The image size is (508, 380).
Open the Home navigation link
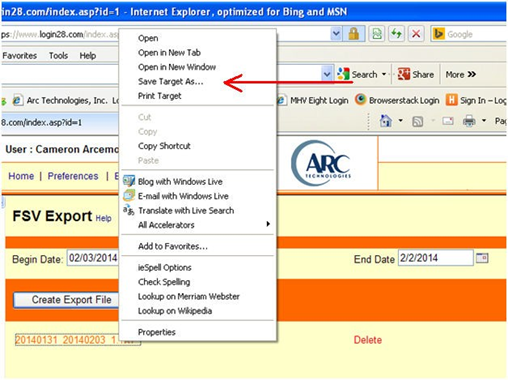[x=21, y=176]
